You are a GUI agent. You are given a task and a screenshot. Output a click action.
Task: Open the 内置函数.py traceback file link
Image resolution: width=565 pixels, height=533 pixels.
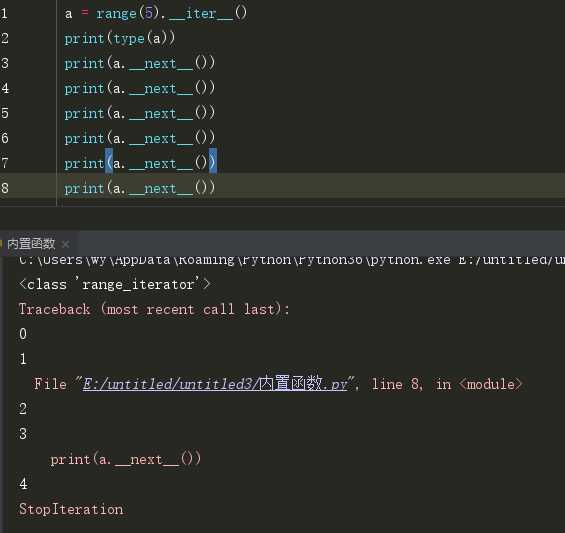tap(215, 384)
